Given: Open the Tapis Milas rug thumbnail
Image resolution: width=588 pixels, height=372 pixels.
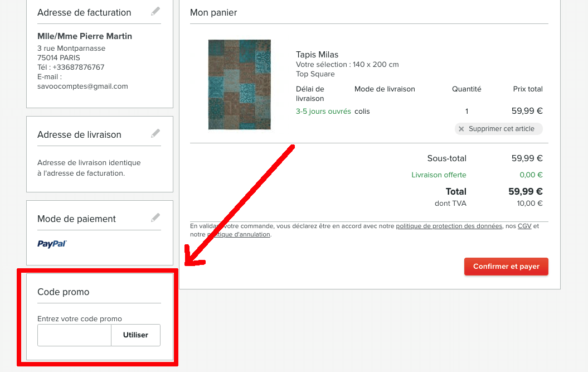Looking at the screenshot, I should tap(239, 84).
